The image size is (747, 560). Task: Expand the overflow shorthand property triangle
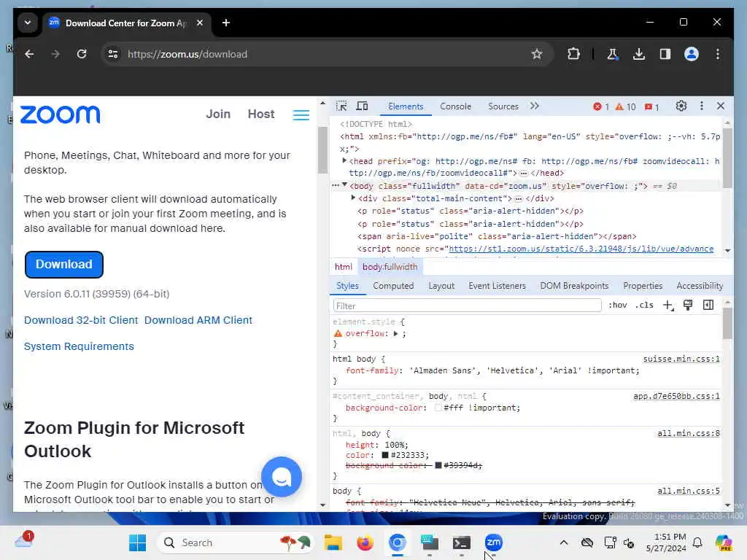[395, 334]
